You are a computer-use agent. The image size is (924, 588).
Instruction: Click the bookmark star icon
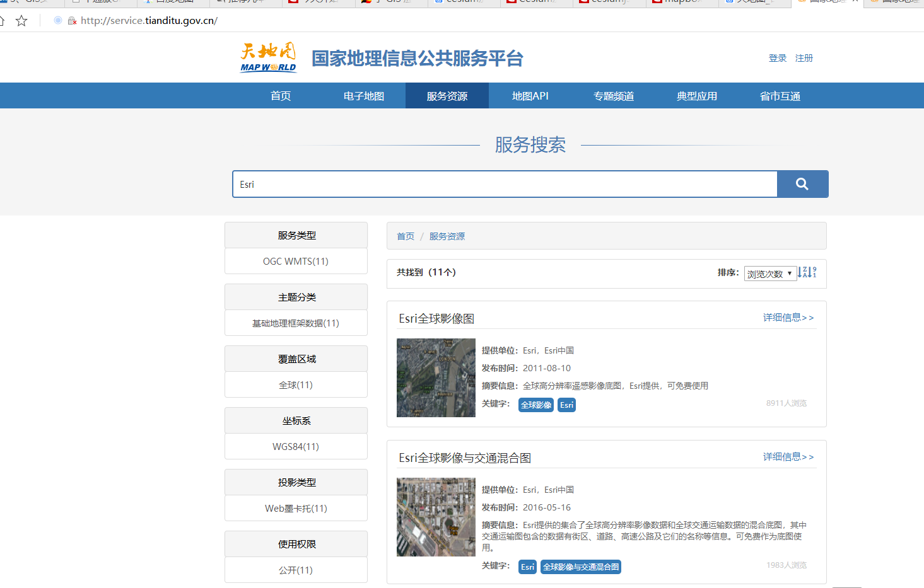click(x=21, y=21)
